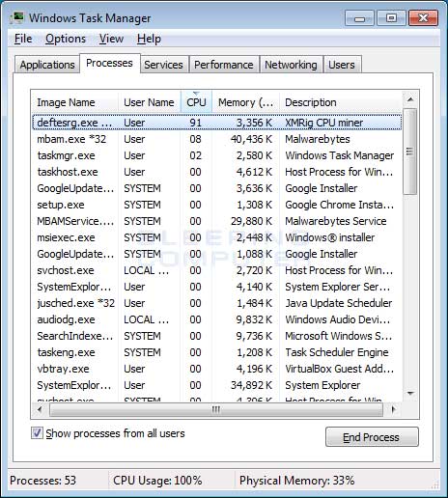Click the vertical scrollbar up arrow
The height and width of the screenshot is (498, 448).
pyautogui.click(x=410, y=99)
